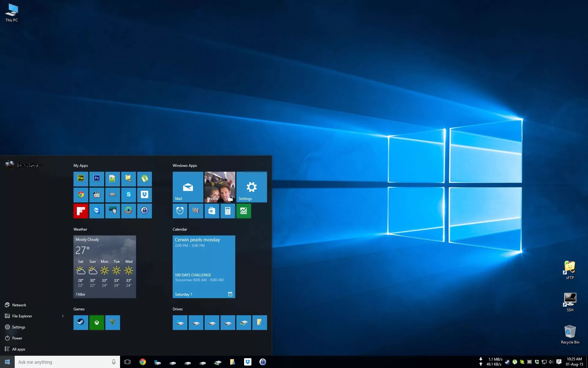Open the folder tile at end of Drives

259,322
